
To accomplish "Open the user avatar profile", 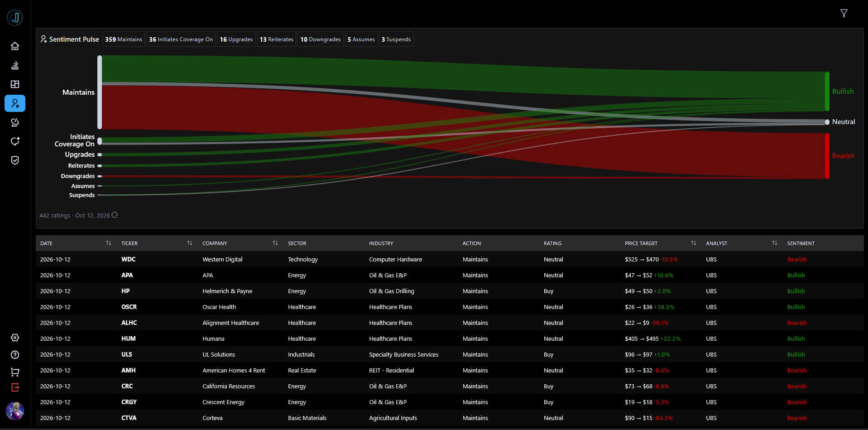I will [x=15, y=411].
